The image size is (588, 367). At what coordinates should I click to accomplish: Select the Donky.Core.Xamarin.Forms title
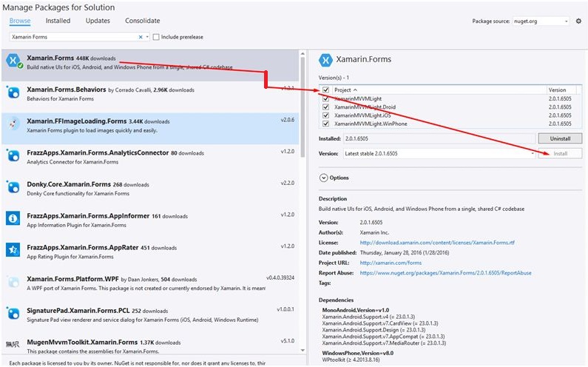[x=69, y=184]
